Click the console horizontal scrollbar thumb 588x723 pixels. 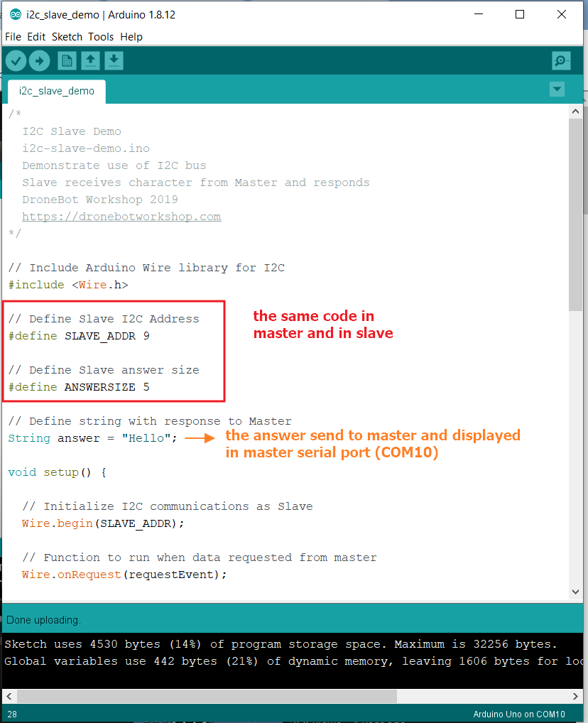(x=207, y=696)
